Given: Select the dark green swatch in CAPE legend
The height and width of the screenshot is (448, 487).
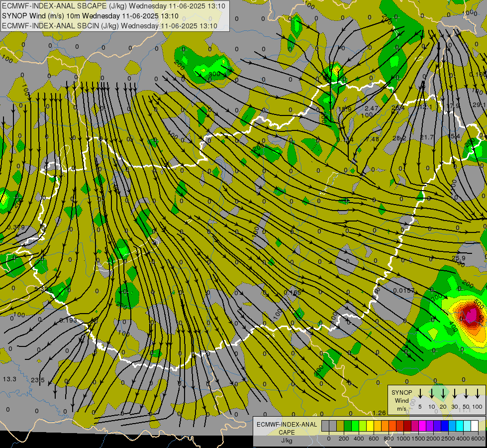Looking at the screenshot, I should tap(348, 426).
